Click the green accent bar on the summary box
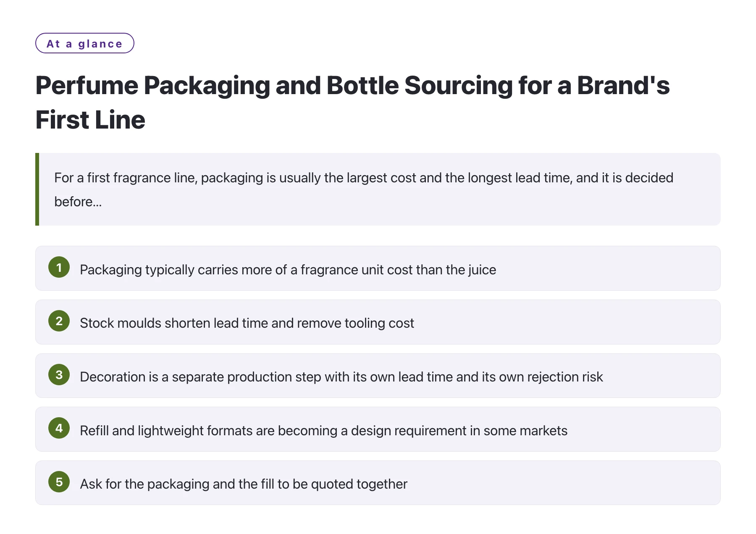 click(x=37, y=189)
